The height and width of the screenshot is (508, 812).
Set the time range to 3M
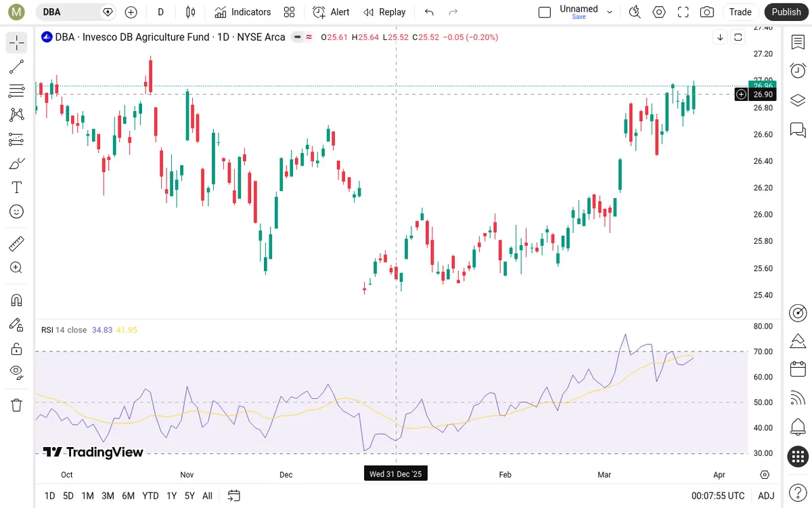(x=108, y=496)
